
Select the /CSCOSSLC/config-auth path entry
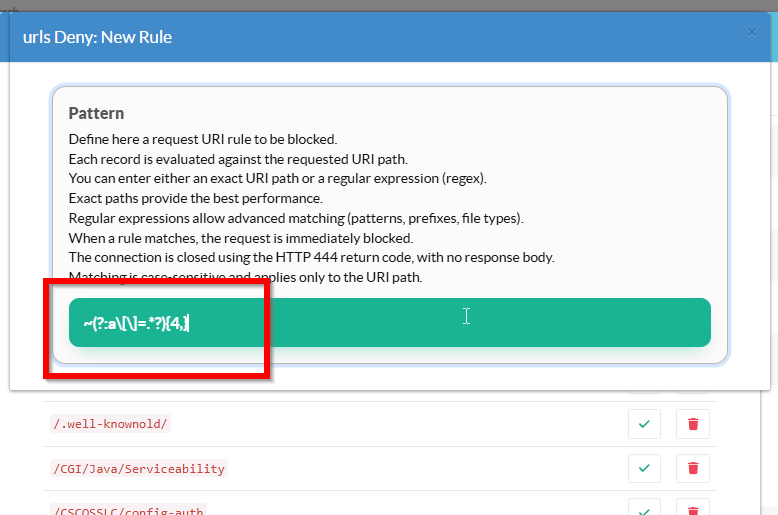[x=127, y=510]
